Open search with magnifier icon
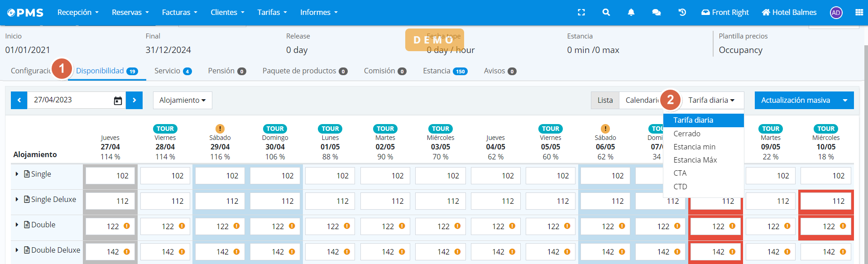 click(x=606, y=13)
